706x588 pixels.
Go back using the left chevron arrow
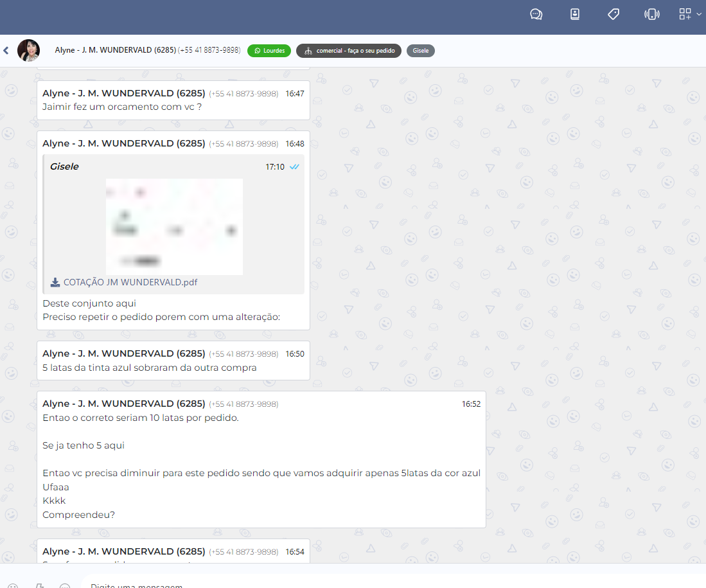click(6, 50)
